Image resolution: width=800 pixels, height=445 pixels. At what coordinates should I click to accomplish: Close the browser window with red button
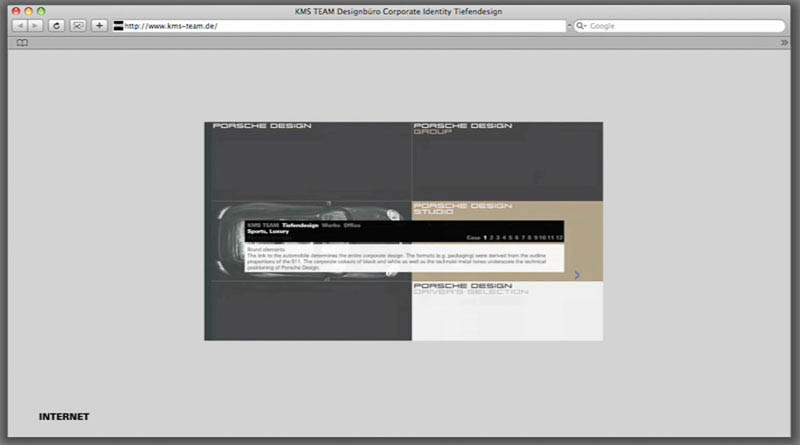point(16,11)
